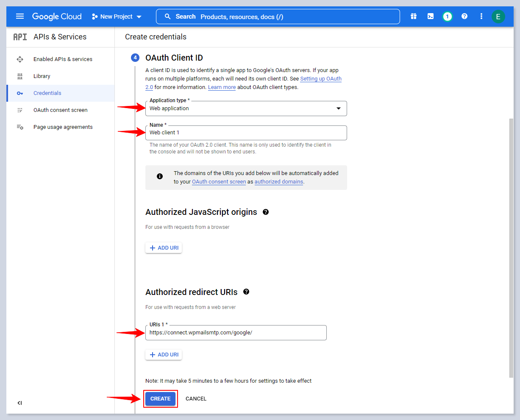
Task: Add URI under Authorized redirect URIs
Action: click(x=164, y=355)
